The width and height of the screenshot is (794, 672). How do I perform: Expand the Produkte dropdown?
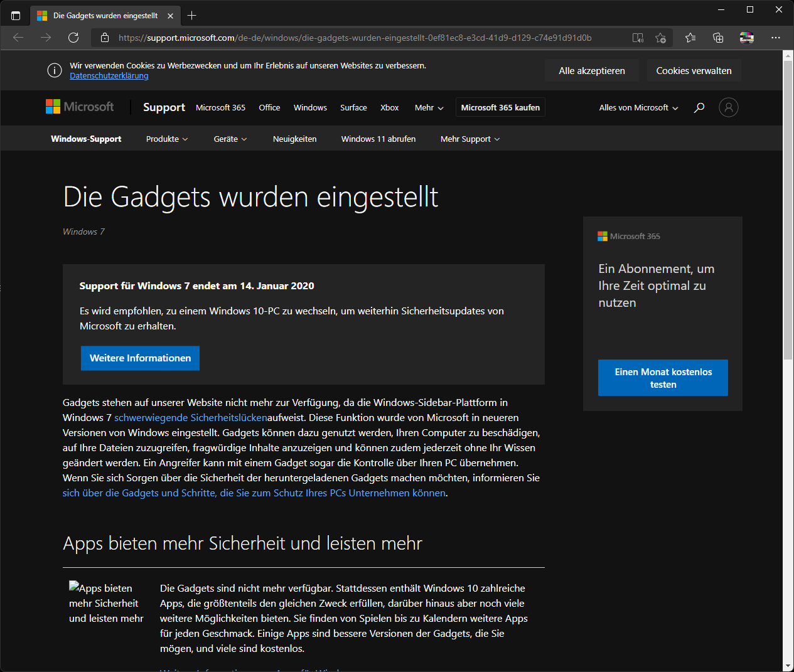pyautogui.click(x=167, y=139)
